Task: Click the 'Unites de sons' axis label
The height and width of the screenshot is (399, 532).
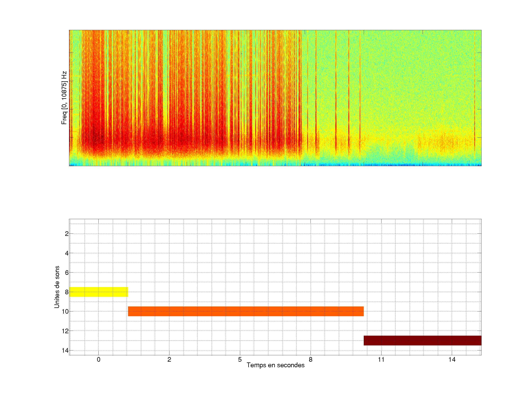Action: tap(57, 287)
